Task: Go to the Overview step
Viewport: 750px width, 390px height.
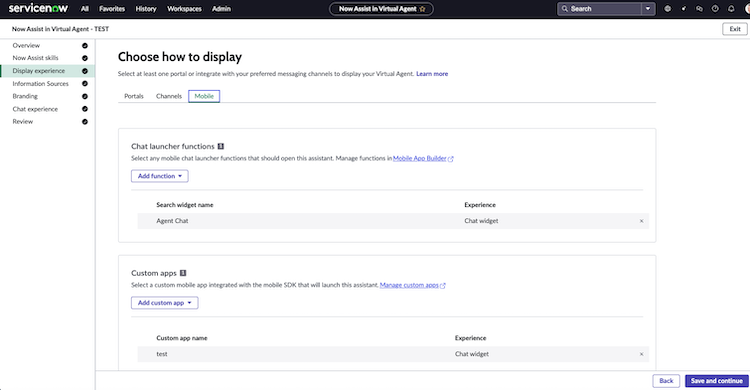Action: (x=26, y=45)
